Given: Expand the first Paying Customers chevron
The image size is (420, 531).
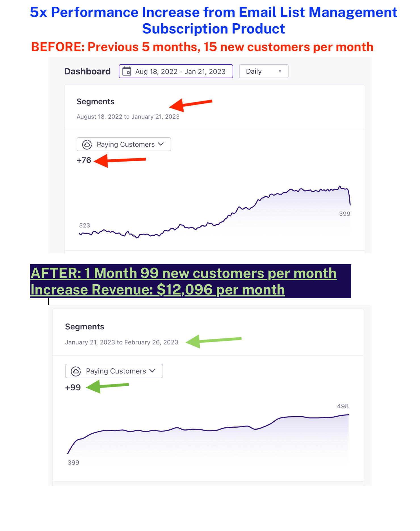Looking at the screenshot, I should (161, 144).
